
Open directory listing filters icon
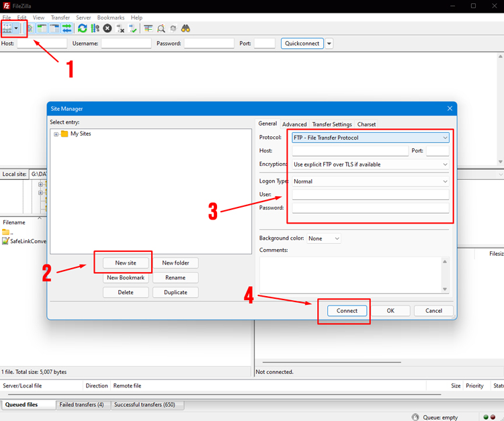(x=148, y=29)
